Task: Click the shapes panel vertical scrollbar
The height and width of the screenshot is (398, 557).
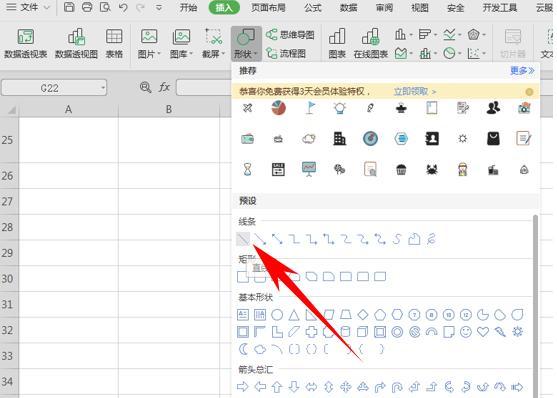Action: 536,306
